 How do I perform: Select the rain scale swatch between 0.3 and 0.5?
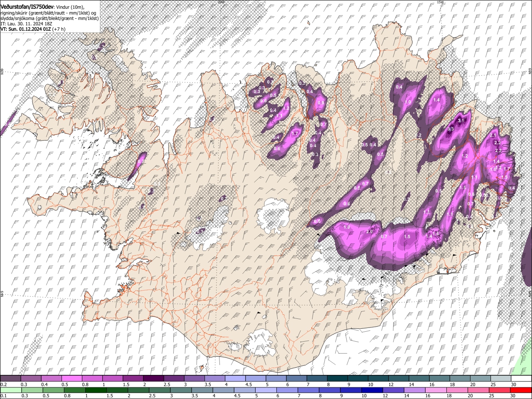click(32, 390)
